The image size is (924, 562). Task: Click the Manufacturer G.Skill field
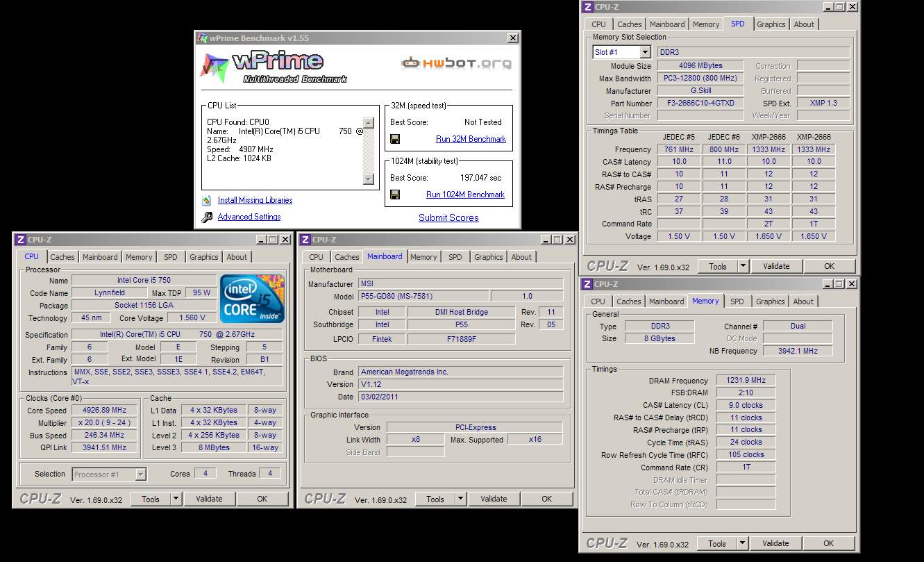pyautogui.click(x=700, y=91)
